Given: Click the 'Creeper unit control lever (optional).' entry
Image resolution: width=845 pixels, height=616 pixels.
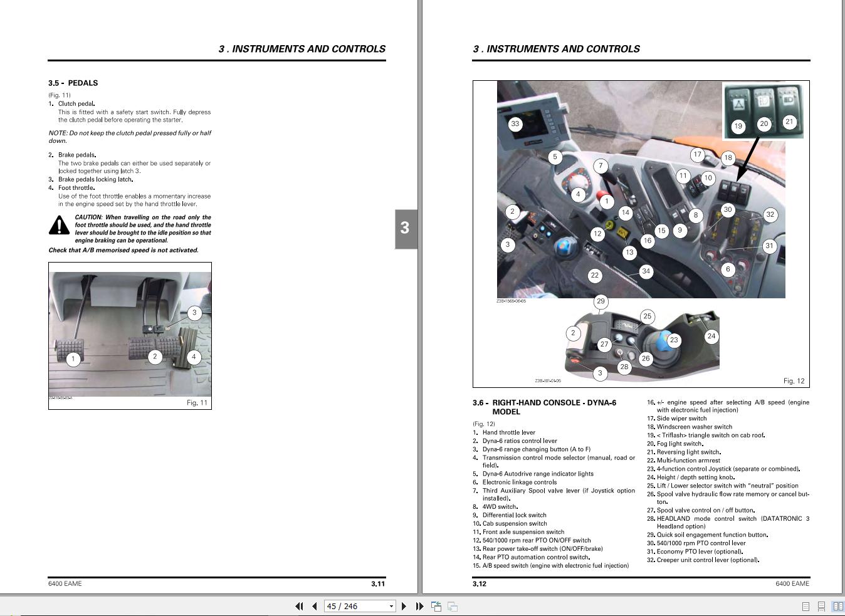Looking at the screenshot, I should [x=708, y=560].
